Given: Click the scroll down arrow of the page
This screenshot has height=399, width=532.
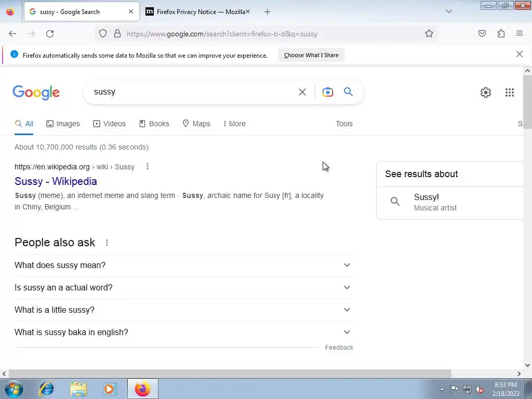Looking at the screenshot, I should [x=527, y=365].
